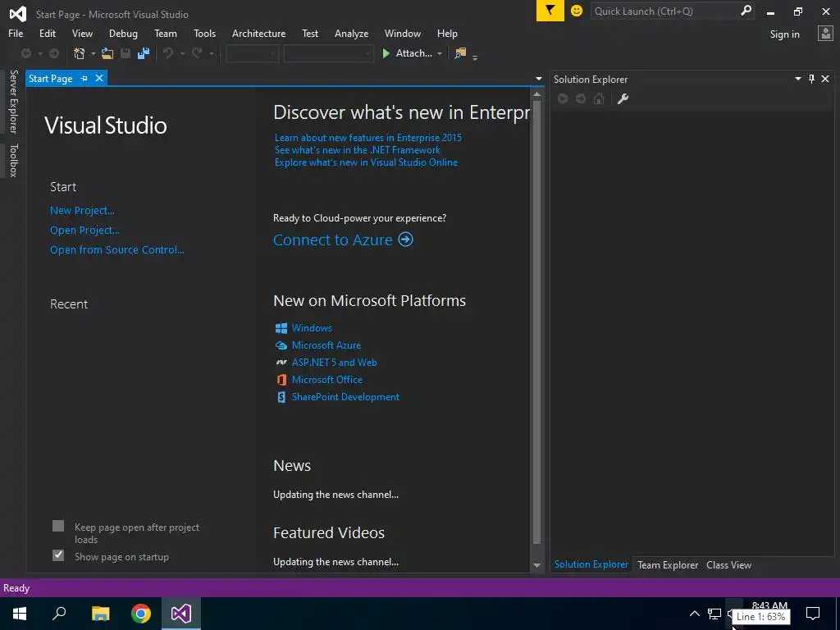Click the Redo toolbar icon
The width and height of the screenshot is (840, 630).
pos(197,53)
